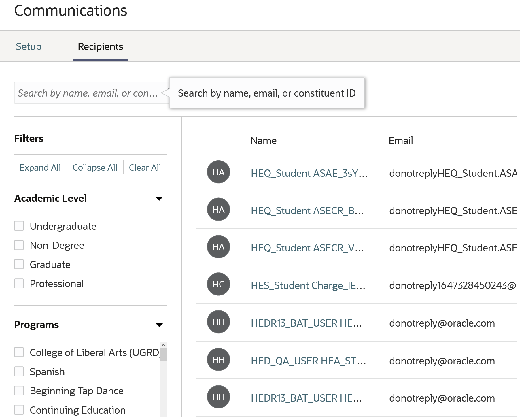Open the HES_Student Charge_IE recipient link
This screenshot has width=524, height=420.
coord(308,285)
